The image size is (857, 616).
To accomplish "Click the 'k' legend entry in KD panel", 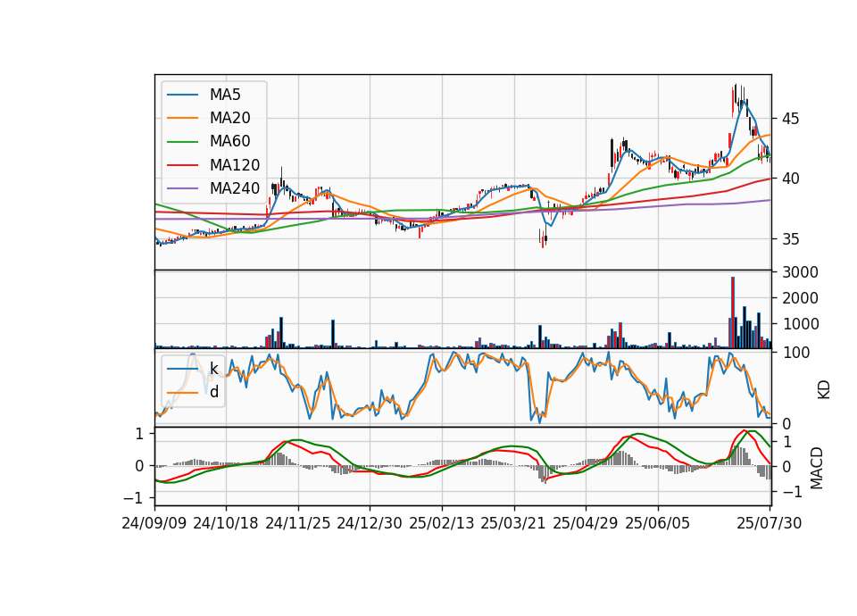I will pos(213,369).
